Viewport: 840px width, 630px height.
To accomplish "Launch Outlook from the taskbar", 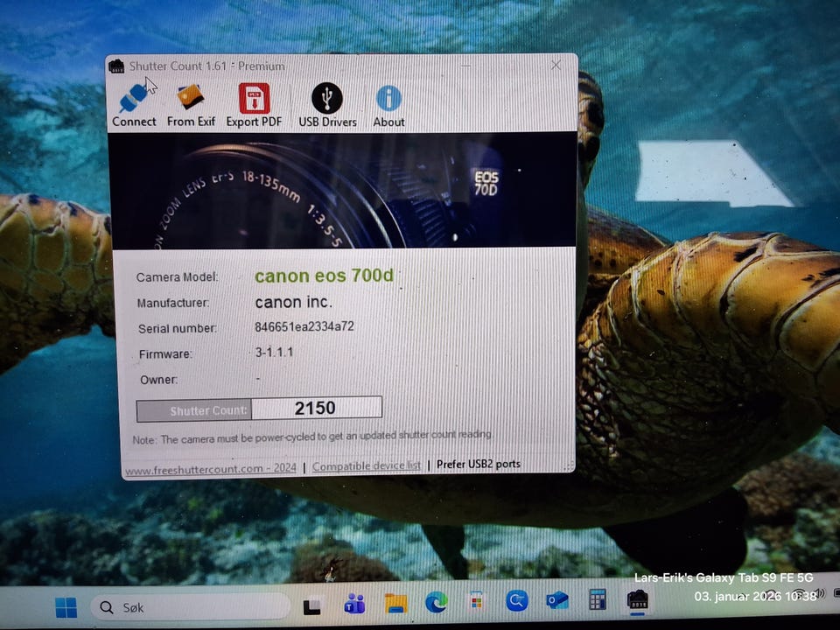I will tap(557, 600).
